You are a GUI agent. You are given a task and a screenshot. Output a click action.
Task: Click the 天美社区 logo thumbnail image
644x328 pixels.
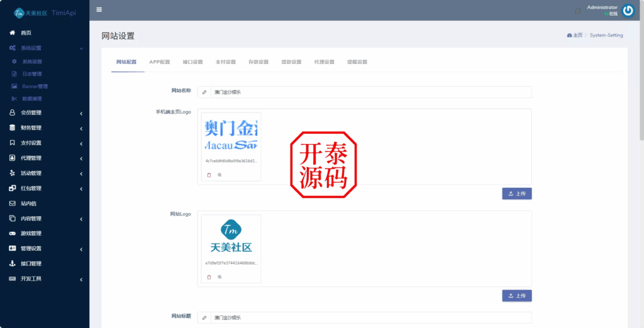(231, 236)
